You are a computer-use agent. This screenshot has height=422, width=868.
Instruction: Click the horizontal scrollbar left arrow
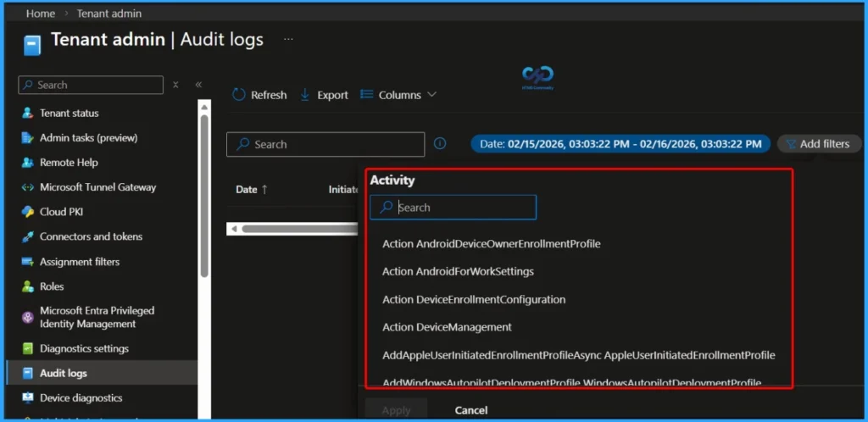234,229
